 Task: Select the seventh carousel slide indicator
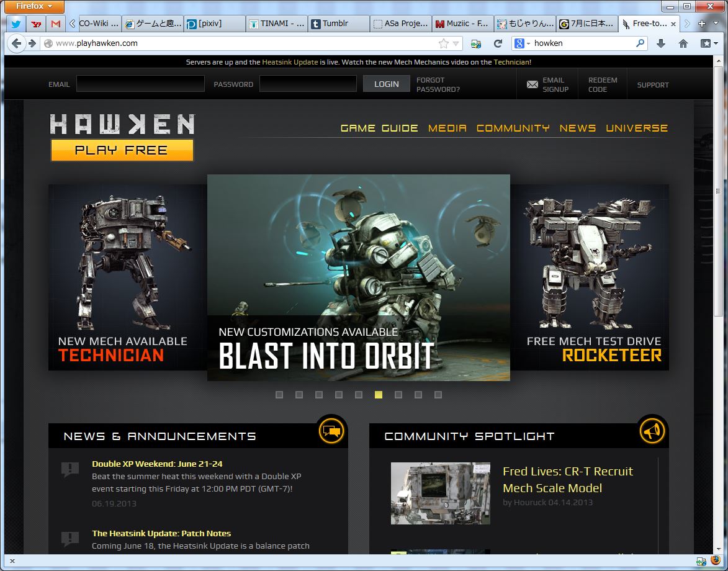coord(398,395)
